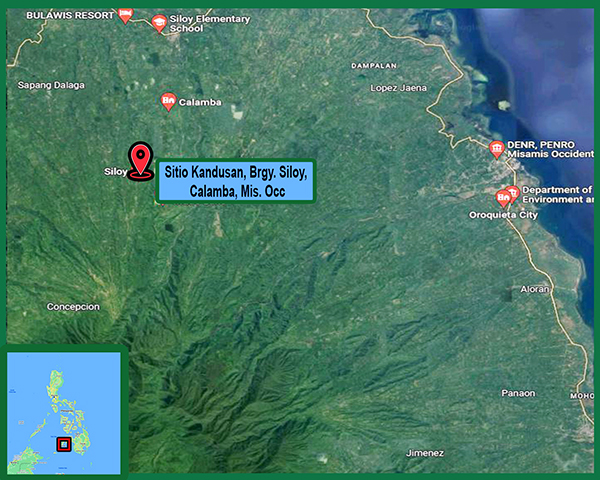600x480 pixels.
Task: Select the Oroquieta City marker pin
Action: point(503,197)
